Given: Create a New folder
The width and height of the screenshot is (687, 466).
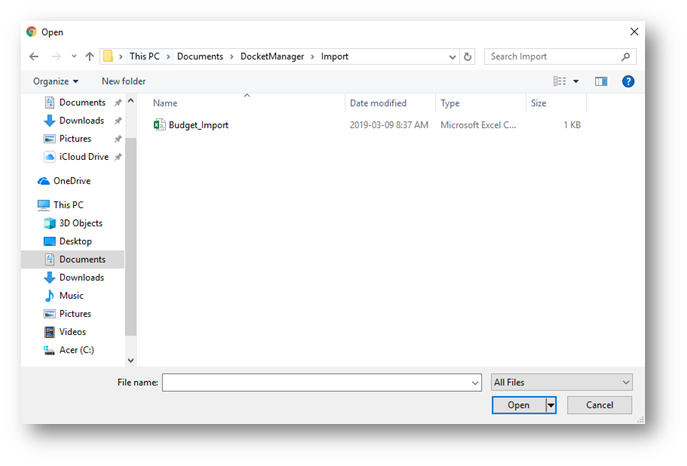Looking at the screenshot, I should point(124,81).
